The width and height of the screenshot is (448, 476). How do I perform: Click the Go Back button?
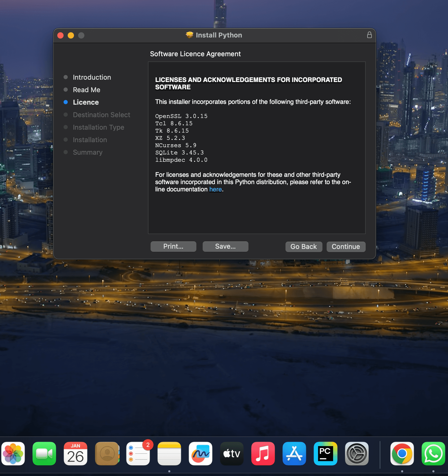304,247
